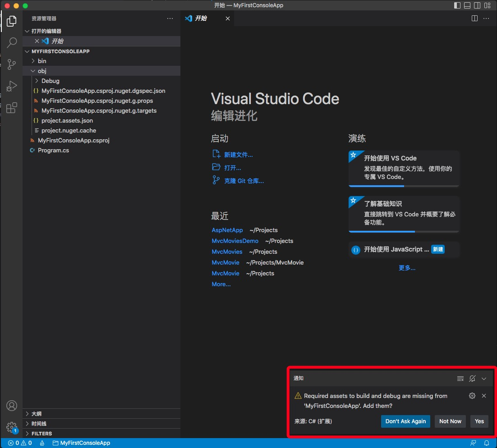Screen dimensions: 497x448
Task: Click progress bar under 了解基础知识 card
Action: coord(404,232)
